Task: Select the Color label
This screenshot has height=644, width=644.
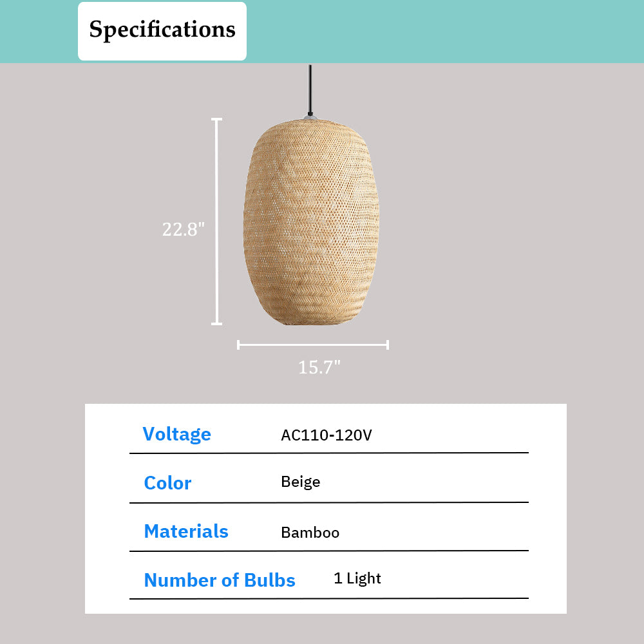Action: (167, 483)
